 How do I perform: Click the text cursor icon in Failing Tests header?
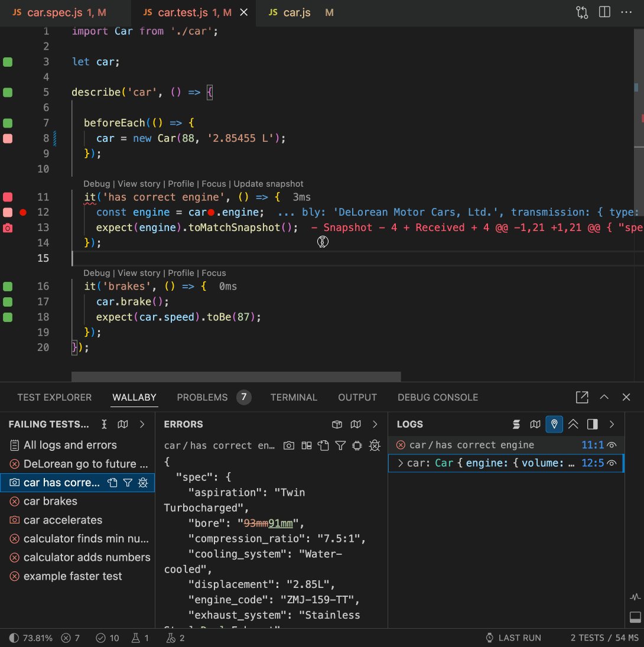104,424
